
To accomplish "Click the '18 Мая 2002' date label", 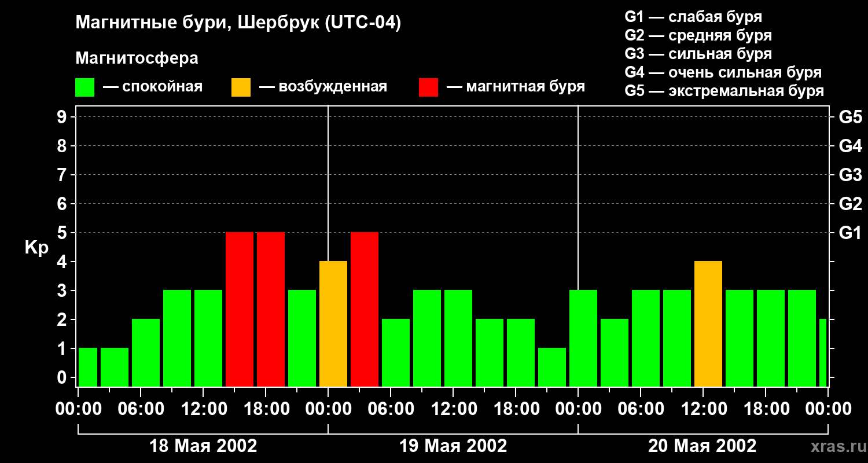I will (203, 446).
